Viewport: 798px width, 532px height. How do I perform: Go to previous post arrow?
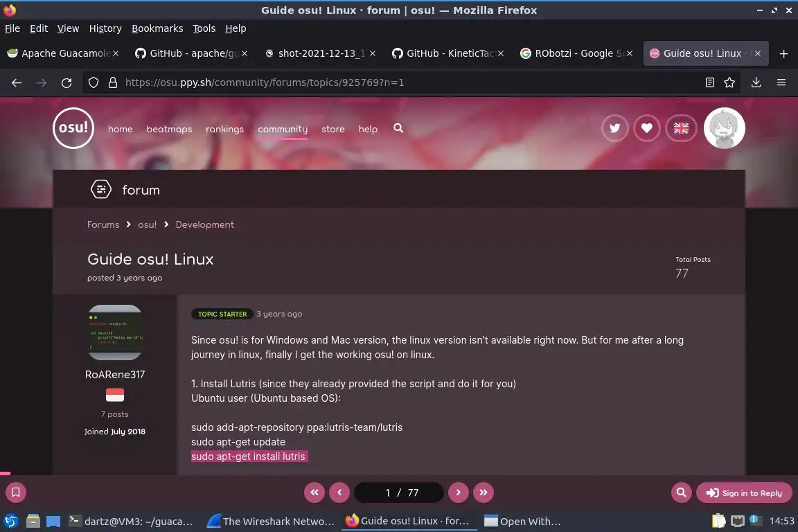point(339,493)
